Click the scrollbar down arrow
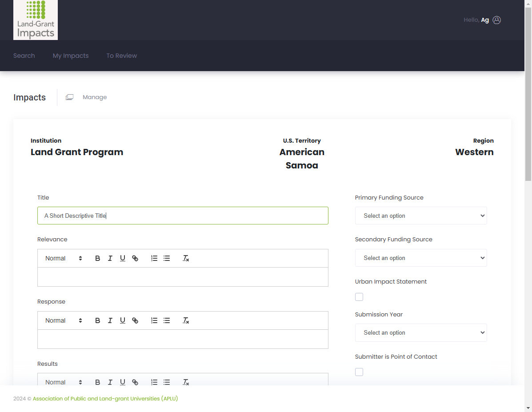The width and height of the screenshot is (532, 412). (528, 408)
